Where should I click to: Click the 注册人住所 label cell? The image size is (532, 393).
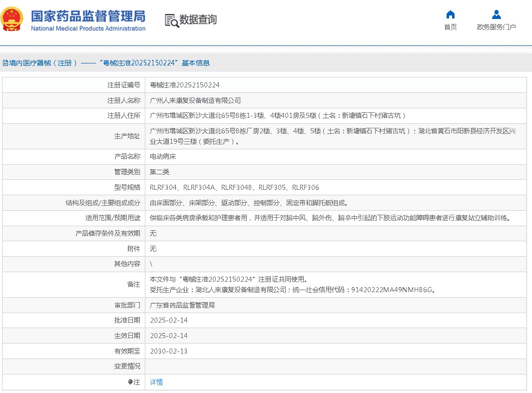pos(73,116)
